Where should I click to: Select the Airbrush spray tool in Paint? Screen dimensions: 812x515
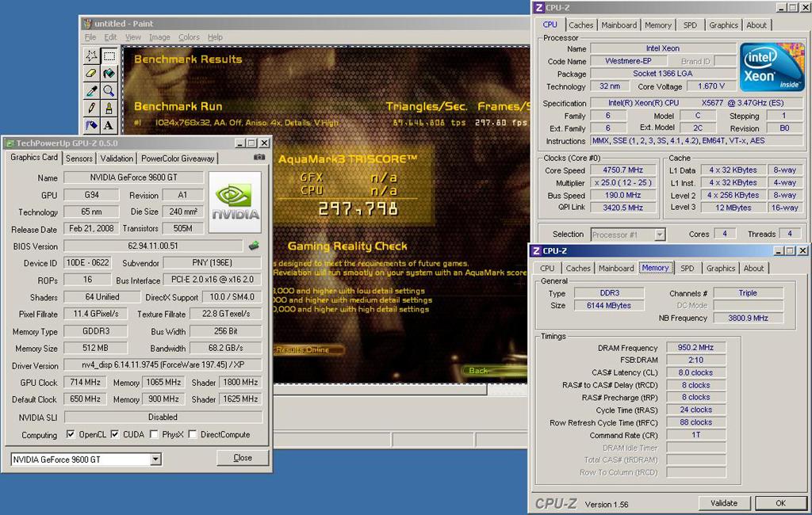(92, 124)
